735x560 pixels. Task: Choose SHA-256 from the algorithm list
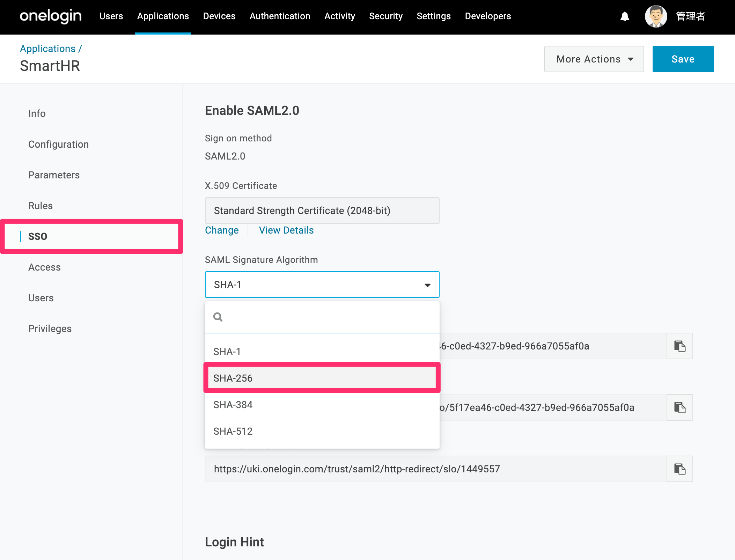click(x=322, y=378)
